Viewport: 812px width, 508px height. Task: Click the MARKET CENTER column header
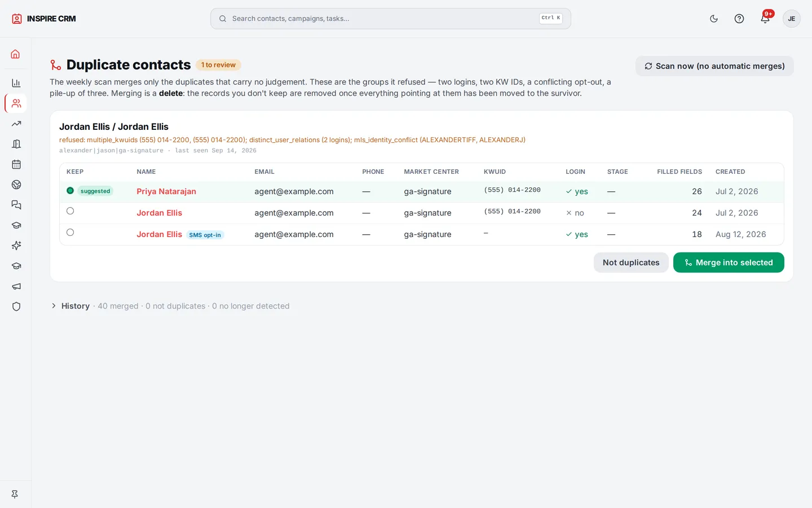click(431, 172)
